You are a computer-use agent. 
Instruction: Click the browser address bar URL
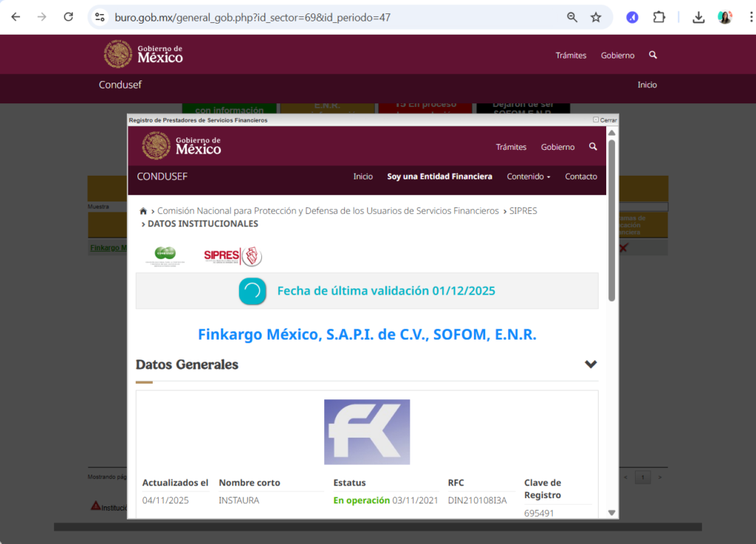[252, 17]
